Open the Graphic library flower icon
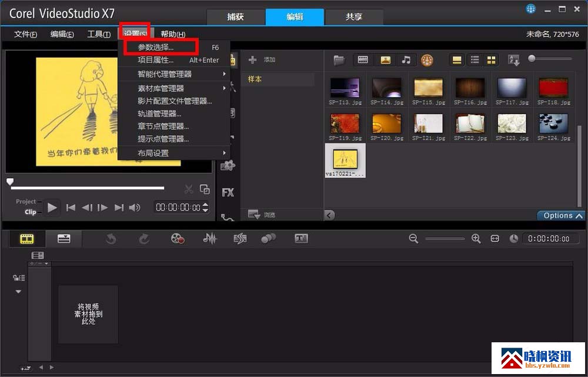This screenshot has width=588, height=377. [228, 165]
